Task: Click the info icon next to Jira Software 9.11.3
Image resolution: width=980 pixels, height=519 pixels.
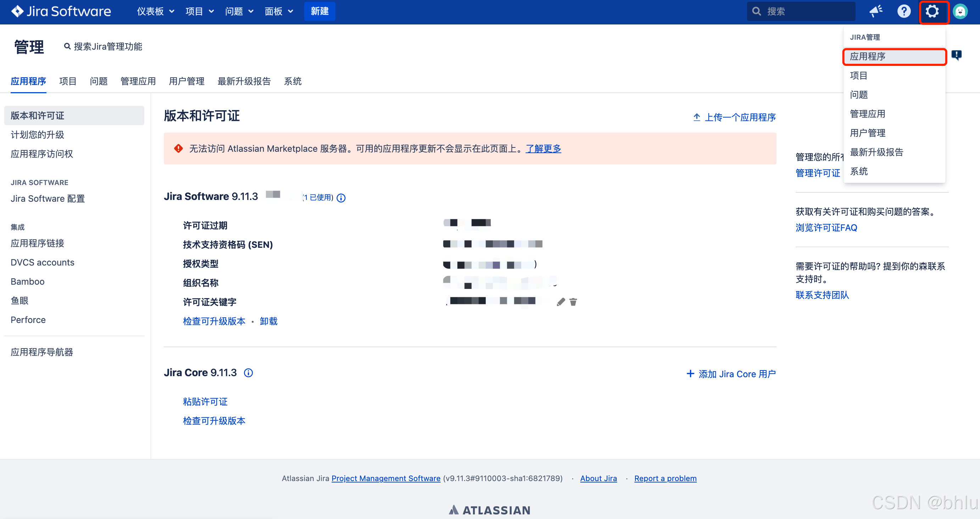Action: coord(341,198)
